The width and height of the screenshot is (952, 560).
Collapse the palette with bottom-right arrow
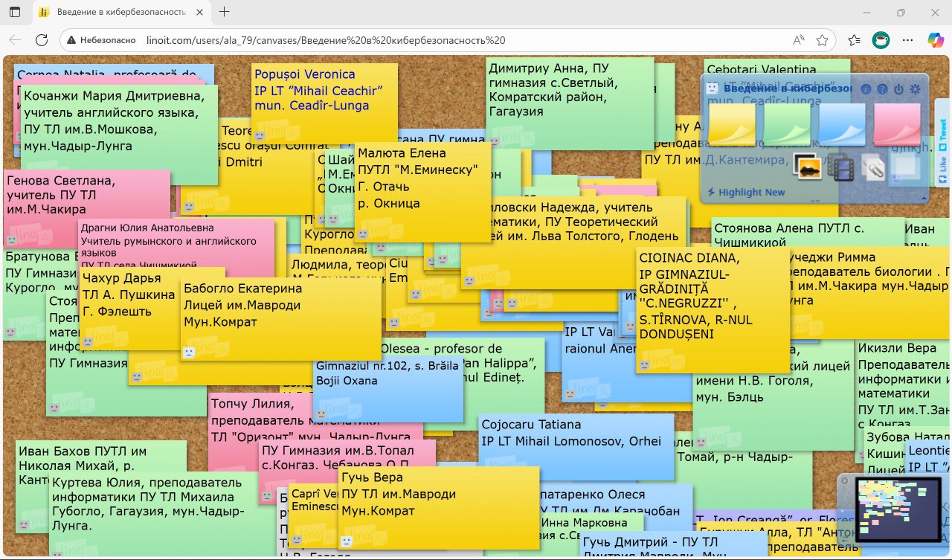[x=924, y=197]
